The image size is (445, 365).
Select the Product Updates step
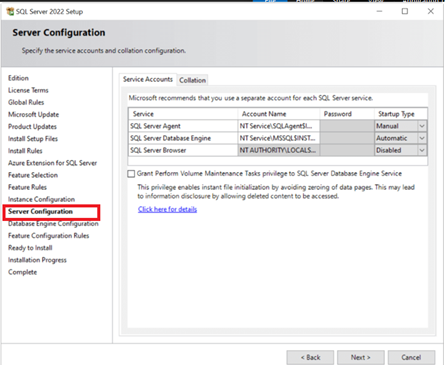32,127
